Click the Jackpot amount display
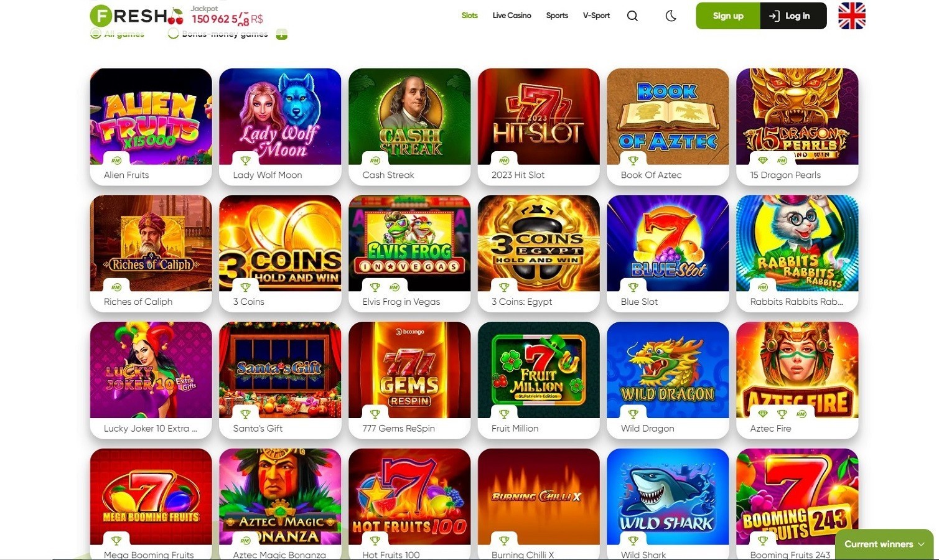This screenshot has width=939, height=560. [227, 19]
